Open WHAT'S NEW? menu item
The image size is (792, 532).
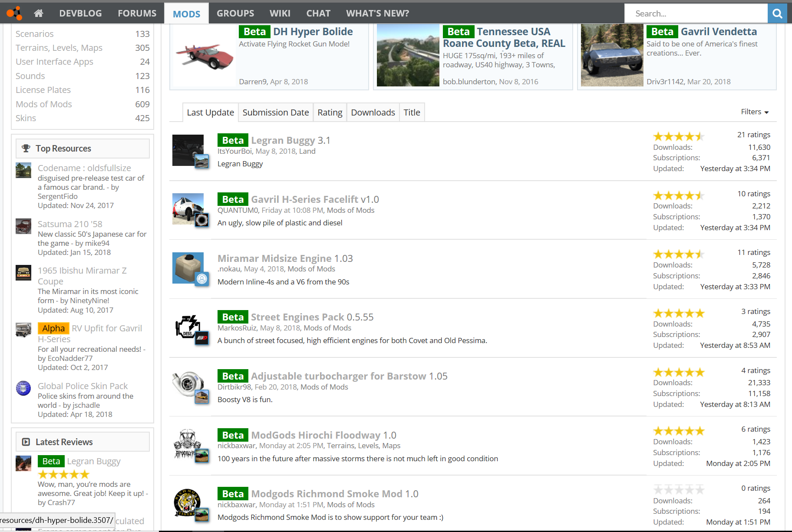378,13
